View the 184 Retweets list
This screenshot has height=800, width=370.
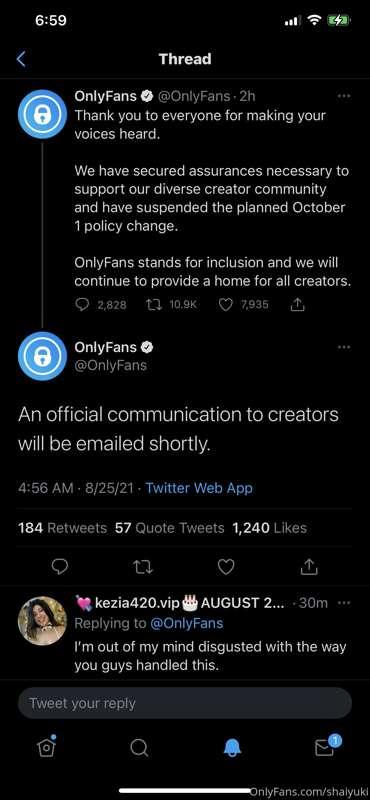click(x=62, y=528)
